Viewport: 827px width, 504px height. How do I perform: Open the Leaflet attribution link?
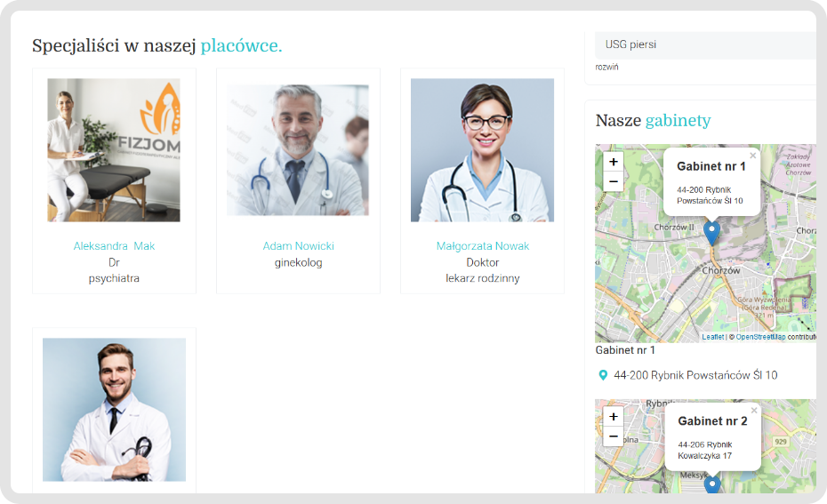pyautogui.click(x=712, y=337)
